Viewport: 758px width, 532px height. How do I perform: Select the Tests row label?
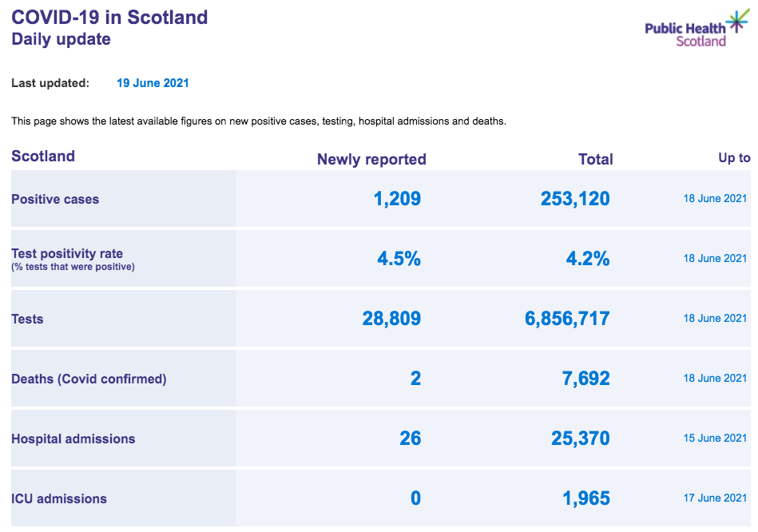[27, 320]
